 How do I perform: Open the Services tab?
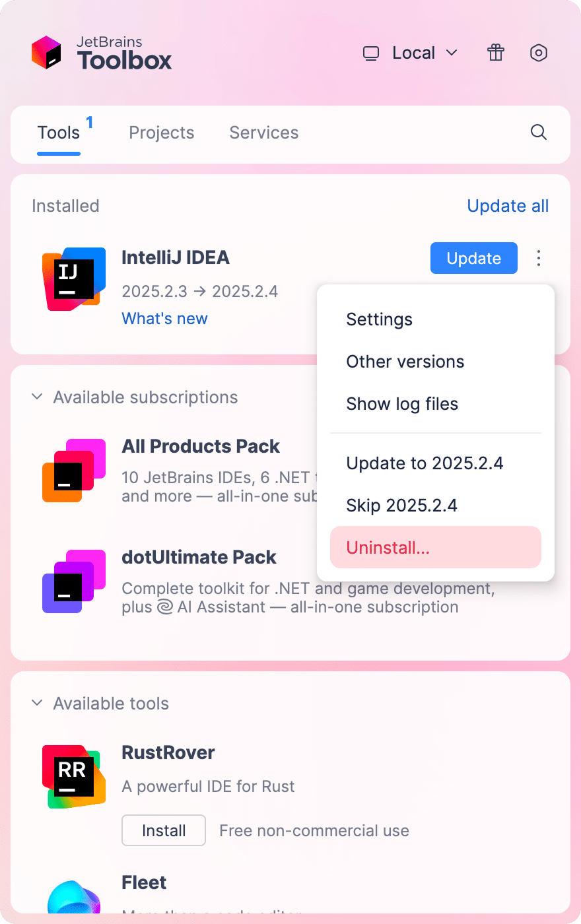263,133
